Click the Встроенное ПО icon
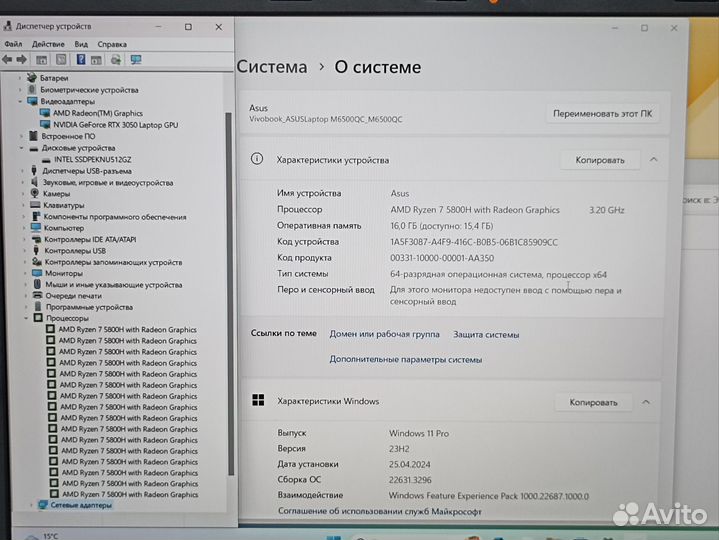The image size is (719, 540). (x=33, y=136)
